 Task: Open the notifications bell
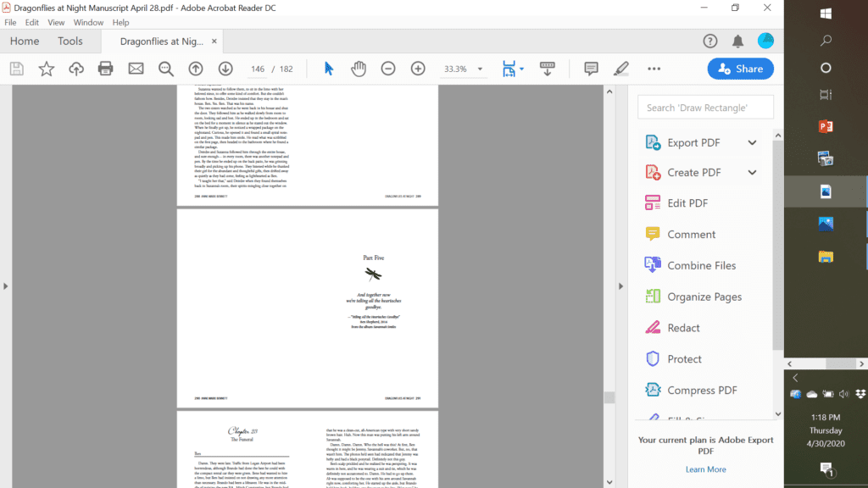[737, 41]
